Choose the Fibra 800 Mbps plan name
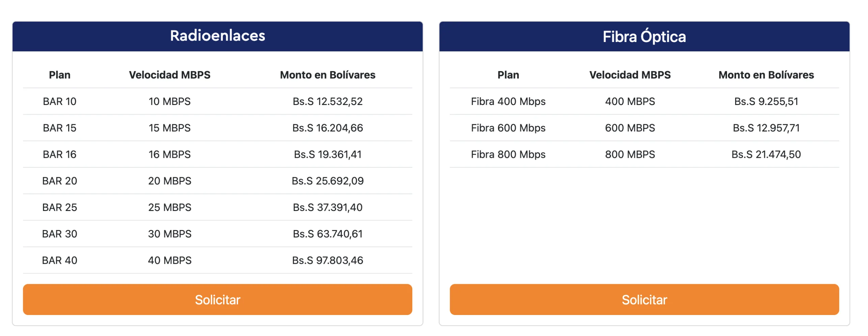The image size is (868, 336). click(508, 154)
